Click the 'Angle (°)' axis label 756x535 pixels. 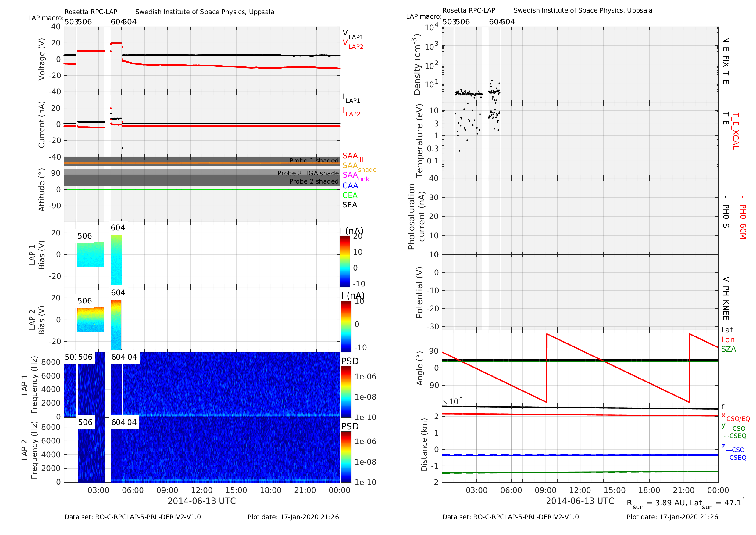tap(419, 368)
